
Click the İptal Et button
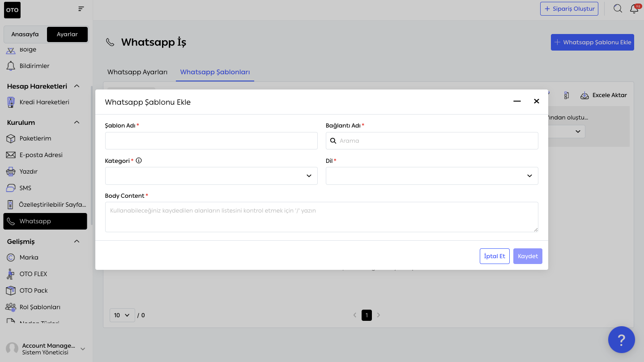(495, 256)
